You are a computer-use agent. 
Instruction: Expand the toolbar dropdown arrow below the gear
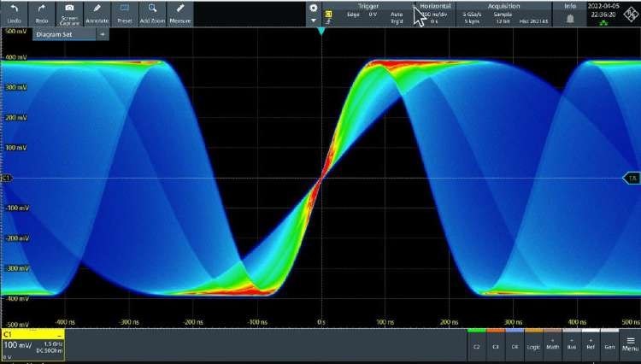[313, 20]
